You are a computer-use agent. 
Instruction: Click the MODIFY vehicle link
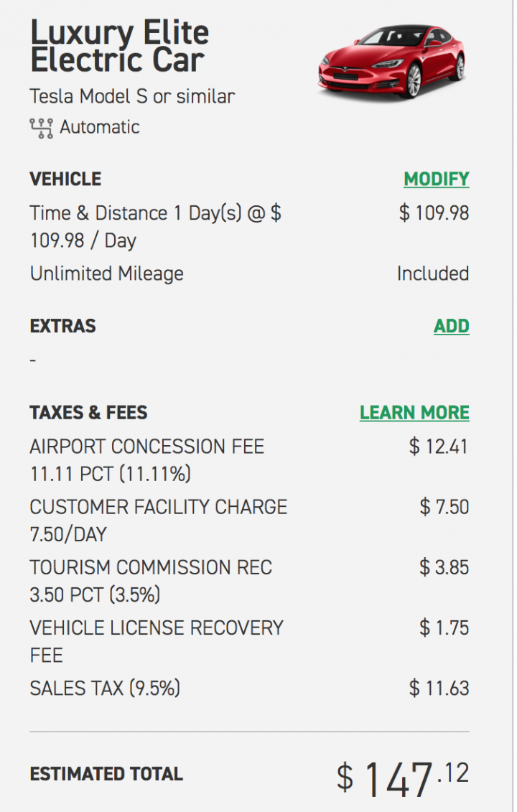click(436, 179)
